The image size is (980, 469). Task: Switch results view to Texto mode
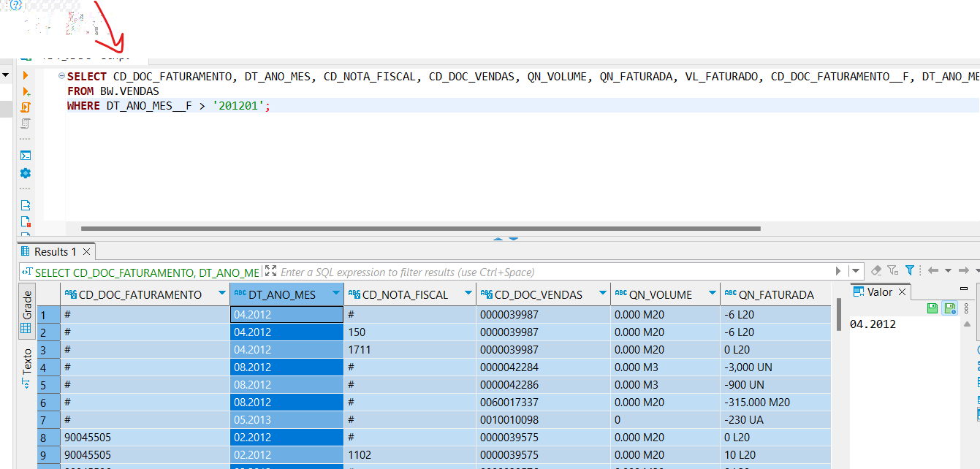(x=26, y=367)
